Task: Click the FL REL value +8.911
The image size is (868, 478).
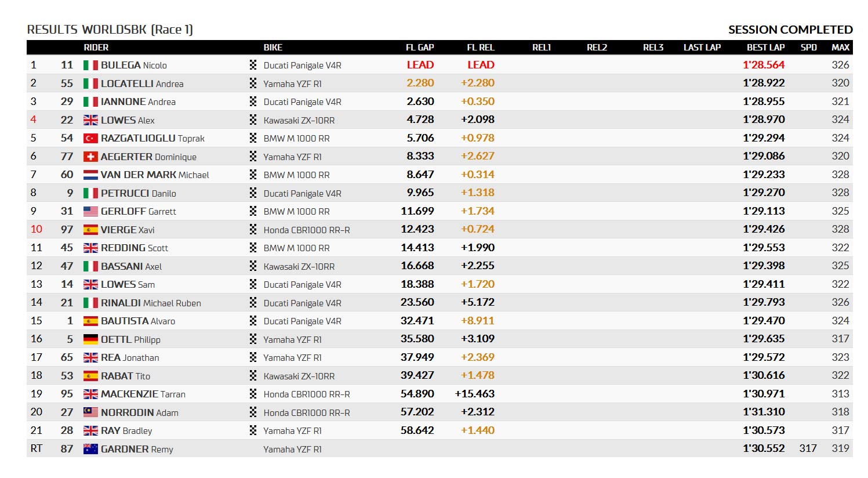Action: pos(478,321)
